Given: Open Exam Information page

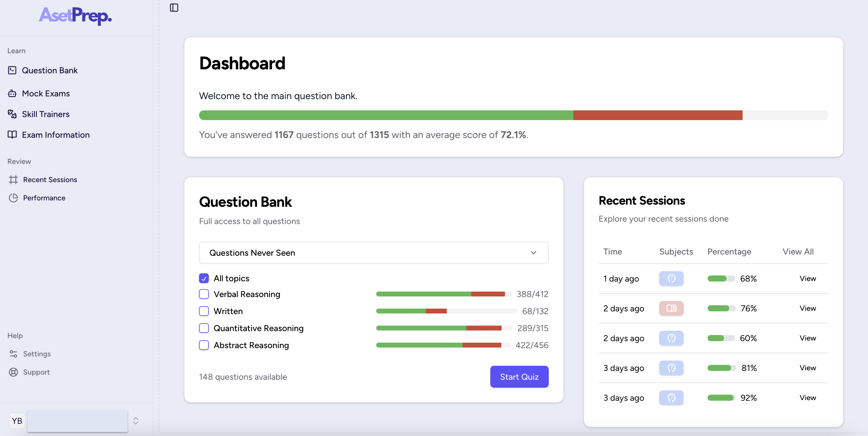Looking at the screenshot, I should pos(56,135).
